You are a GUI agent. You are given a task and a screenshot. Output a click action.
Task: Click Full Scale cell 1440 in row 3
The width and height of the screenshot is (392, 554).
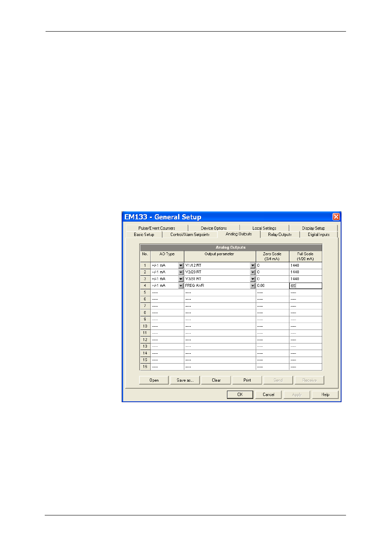tap(306, 279)
